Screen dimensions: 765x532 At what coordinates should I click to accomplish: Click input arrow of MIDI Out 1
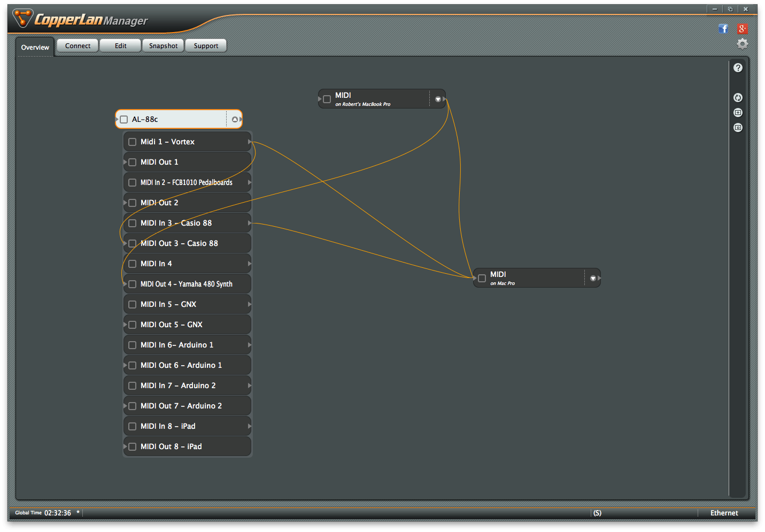[125, 162]
